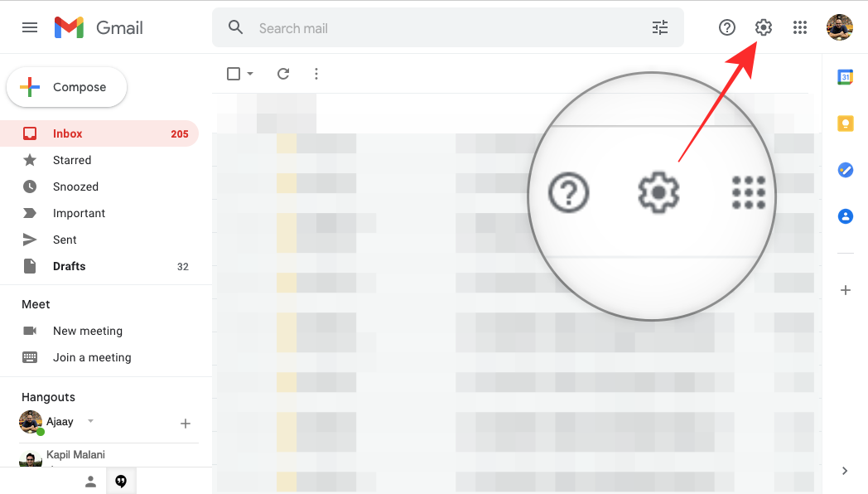Open Google Keep side panel
The image size is (868, 494).
coord(846,123)
